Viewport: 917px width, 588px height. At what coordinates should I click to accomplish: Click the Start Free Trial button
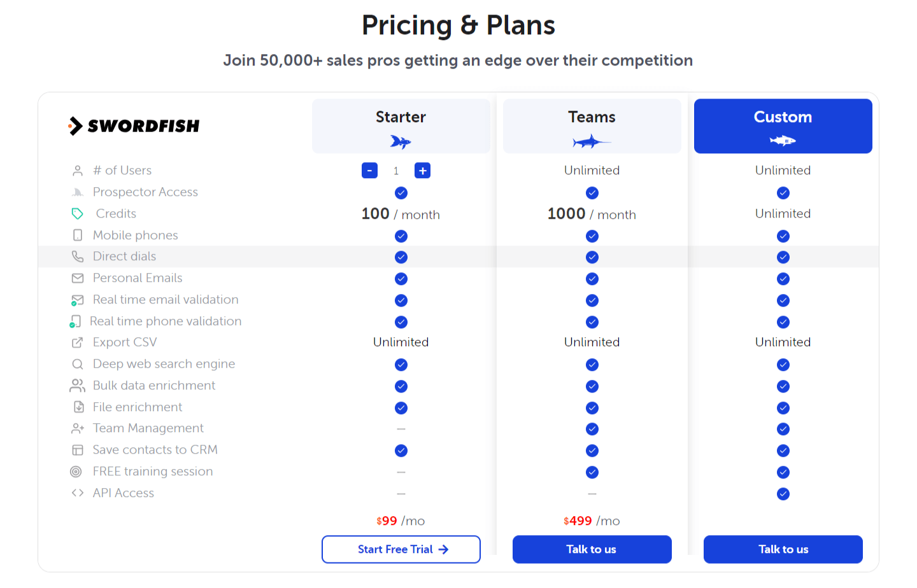[401, 549]
